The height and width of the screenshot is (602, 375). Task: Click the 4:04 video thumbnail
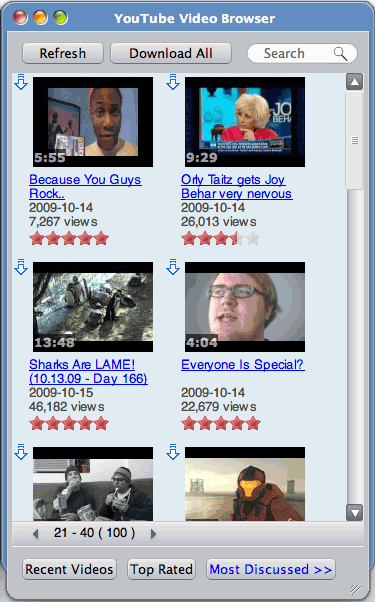245,307
